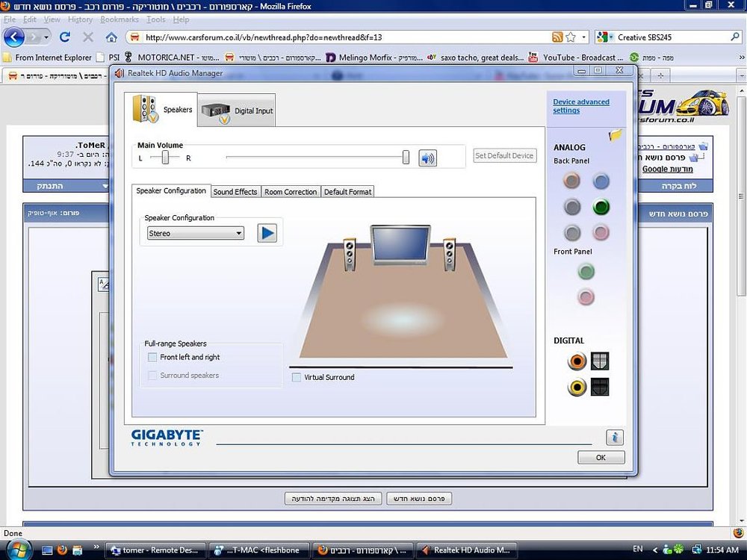Click the RSS feed icon in address bar
Screen dimensions: 747x560
(557, 37)
